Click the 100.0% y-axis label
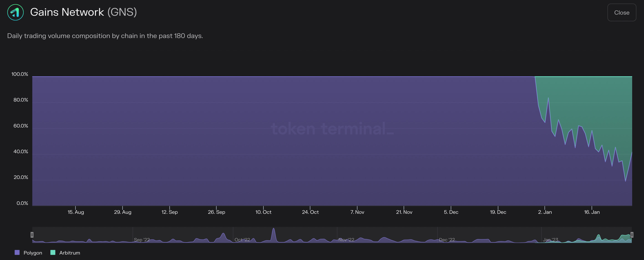The width and height of the screenshot is (644, 260). click(x=20, y=74)
